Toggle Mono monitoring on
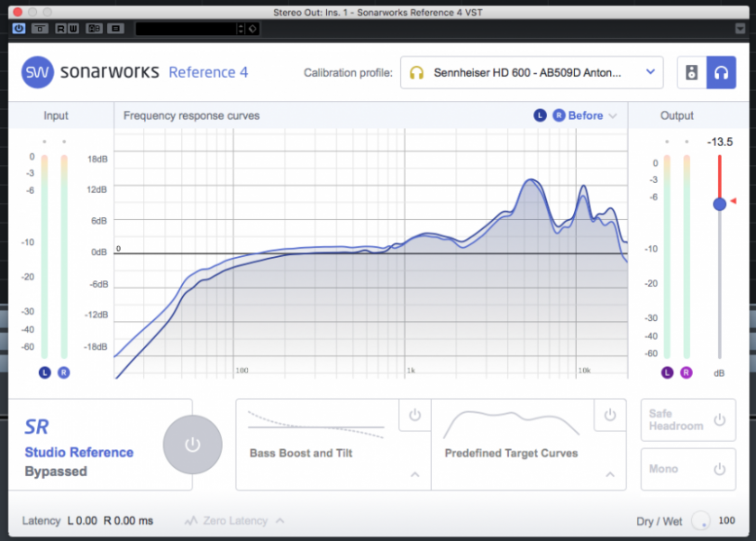The image size is (756, 541). [x=719, y=469]
